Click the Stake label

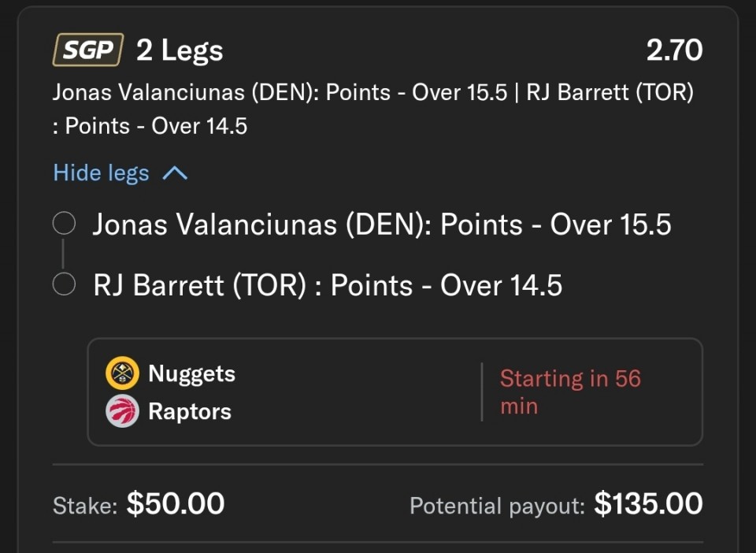click(84, 506)
